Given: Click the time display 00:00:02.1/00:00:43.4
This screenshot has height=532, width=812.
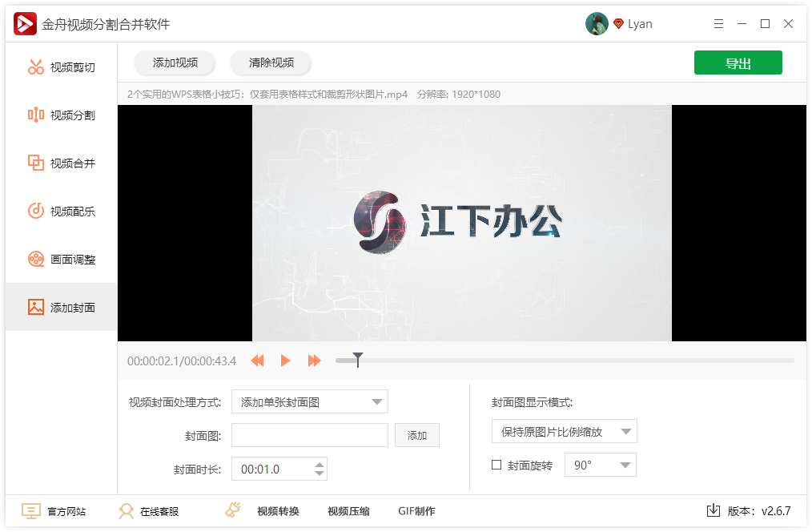Looking at the screenshot, I should 182,361.
